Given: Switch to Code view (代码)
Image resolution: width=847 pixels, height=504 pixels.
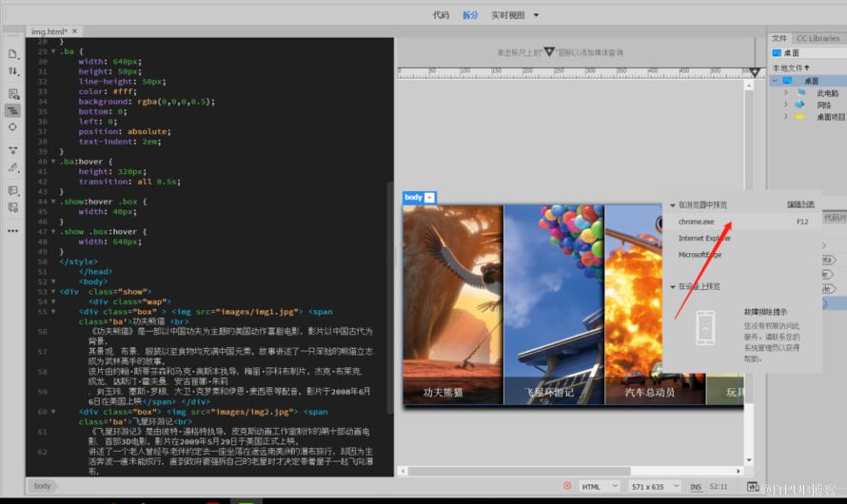Looking at the screenshot, I should point(441,15).
